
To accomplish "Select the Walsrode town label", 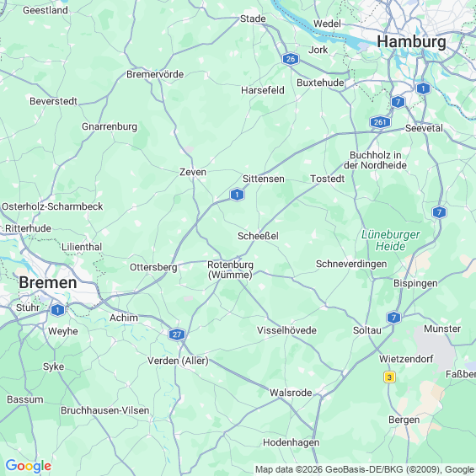I will pyautogui.click(x=291, y=393).
